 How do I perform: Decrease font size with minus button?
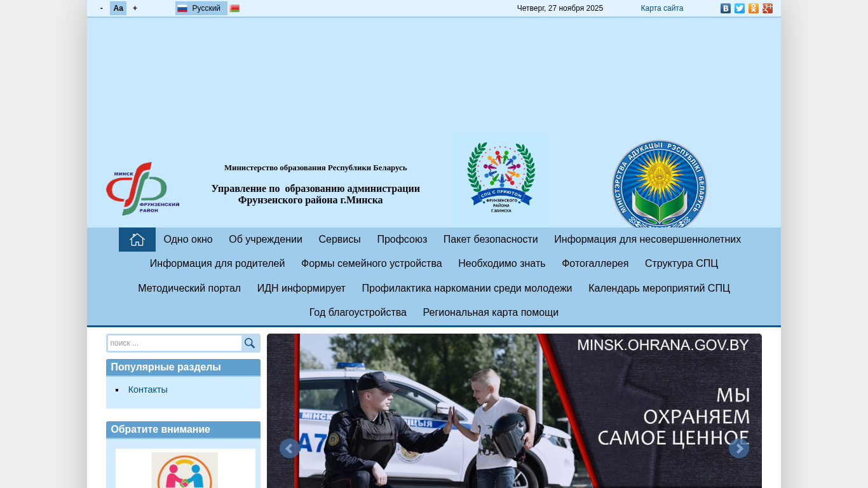point(102,8)
